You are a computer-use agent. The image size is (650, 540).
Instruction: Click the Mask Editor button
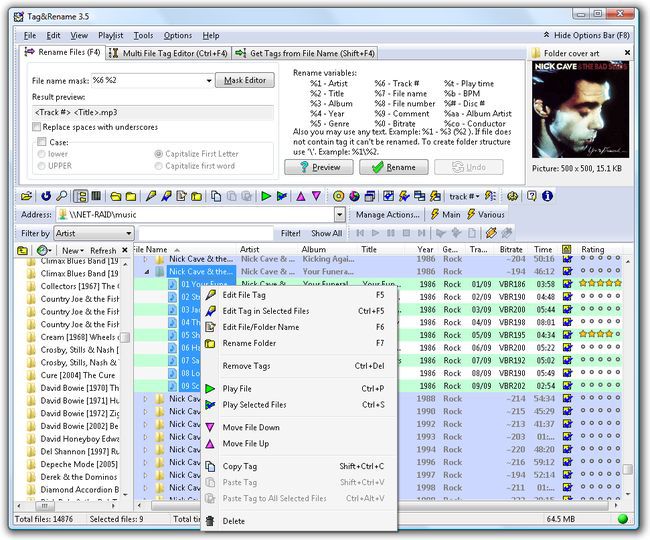(245, 80)
